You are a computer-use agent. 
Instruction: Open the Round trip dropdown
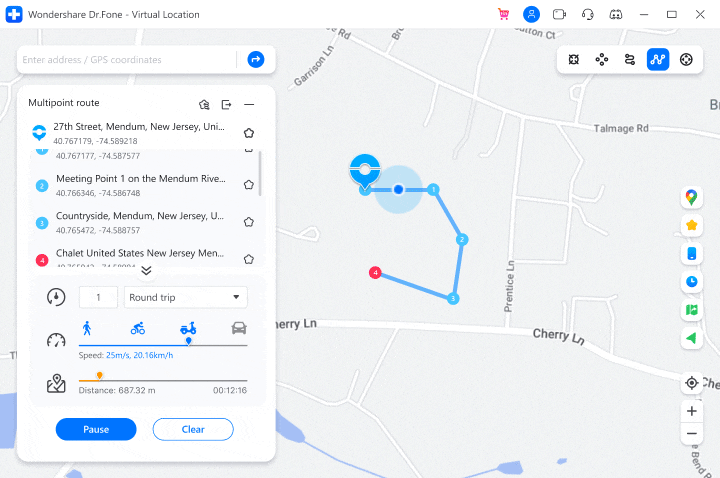pos(186,297)
